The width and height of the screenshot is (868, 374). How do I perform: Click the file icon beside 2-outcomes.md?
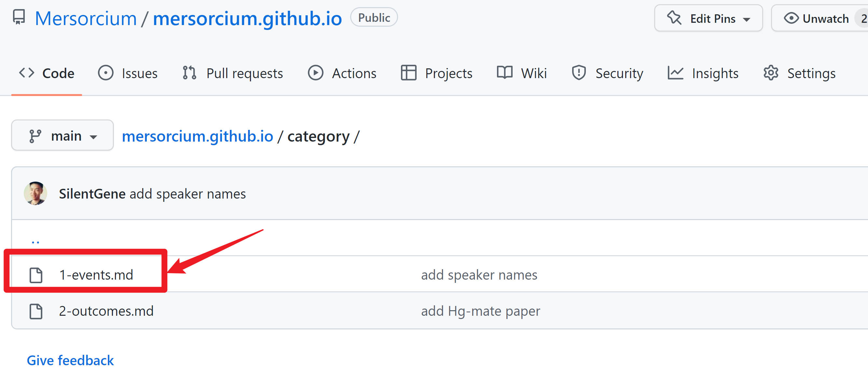pos(36,311)
